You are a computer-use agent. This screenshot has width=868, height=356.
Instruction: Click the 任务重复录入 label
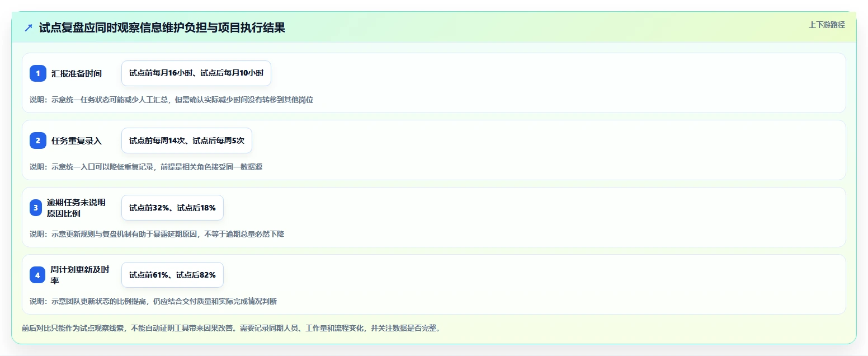(77, 140)
